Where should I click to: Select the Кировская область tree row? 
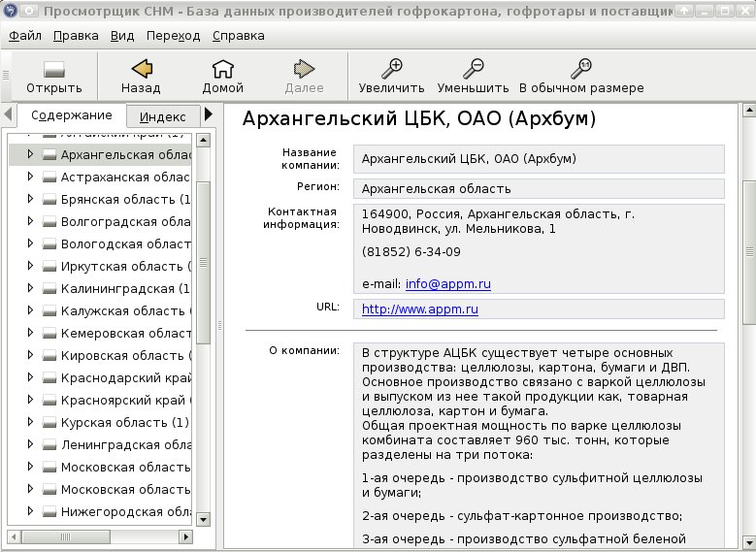click(100, 355)
